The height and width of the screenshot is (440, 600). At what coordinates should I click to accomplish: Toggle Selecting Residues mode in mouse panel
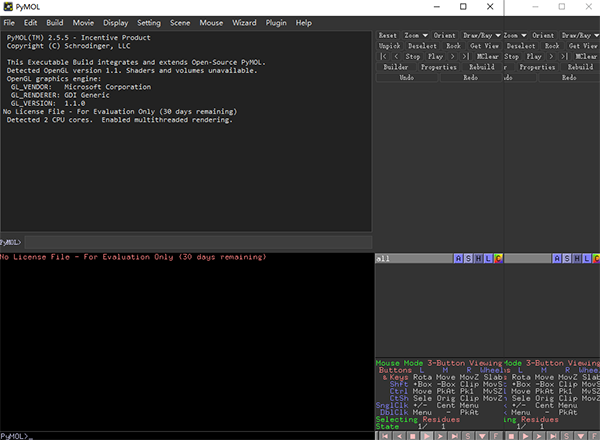(416, 419)
